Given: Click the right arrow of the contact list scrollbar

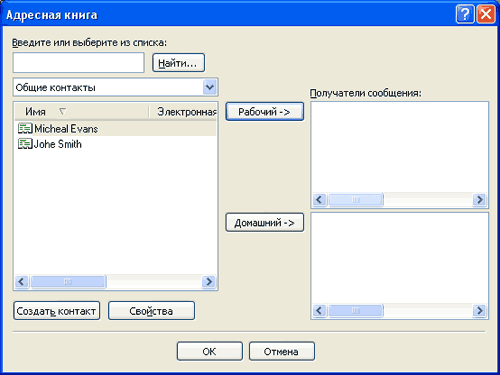Looking at the screenshot, I should [209, 282].
